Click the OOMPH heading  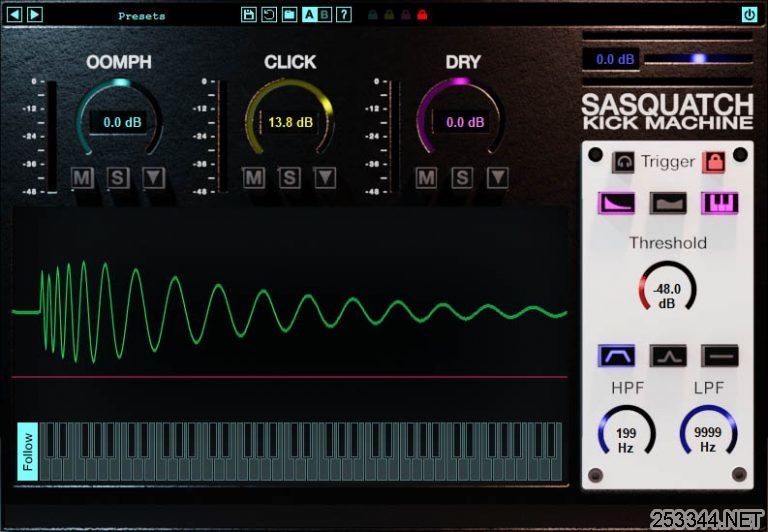(119, 62)
